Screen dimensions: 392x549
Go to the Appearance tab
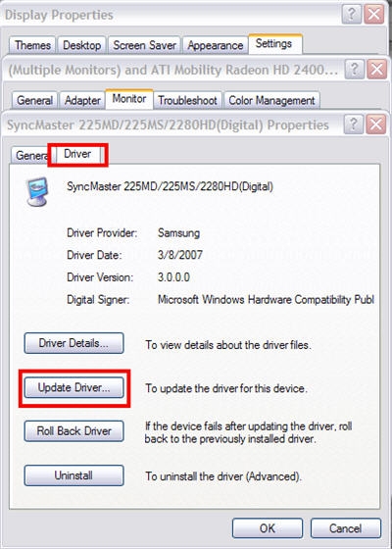coord(216,45)
